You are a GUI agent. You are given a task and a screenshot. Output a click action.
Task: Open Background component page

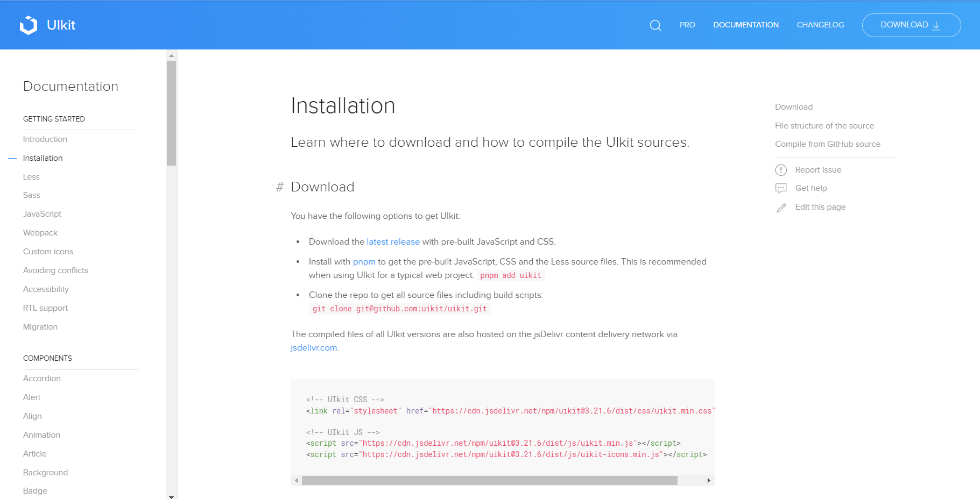point(45,473)
